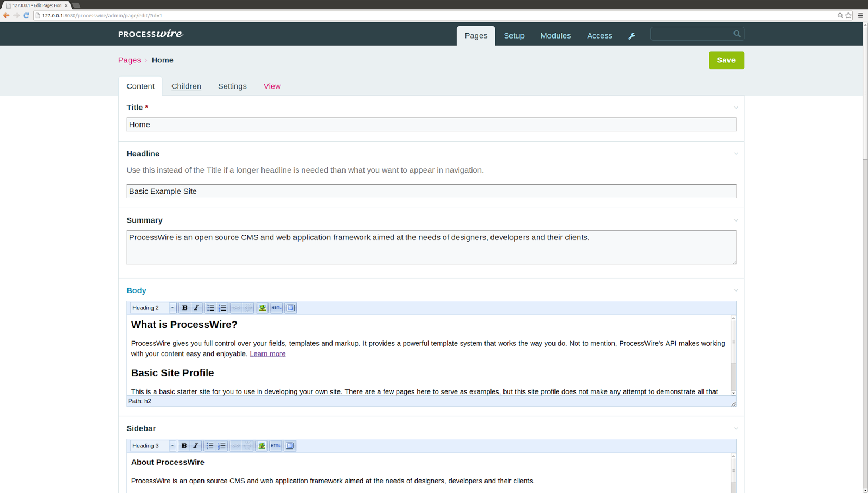Screen dimensions: 868x493
Task: Open HTML source view in Sidebar editor
Action: [x=276, y=446]
